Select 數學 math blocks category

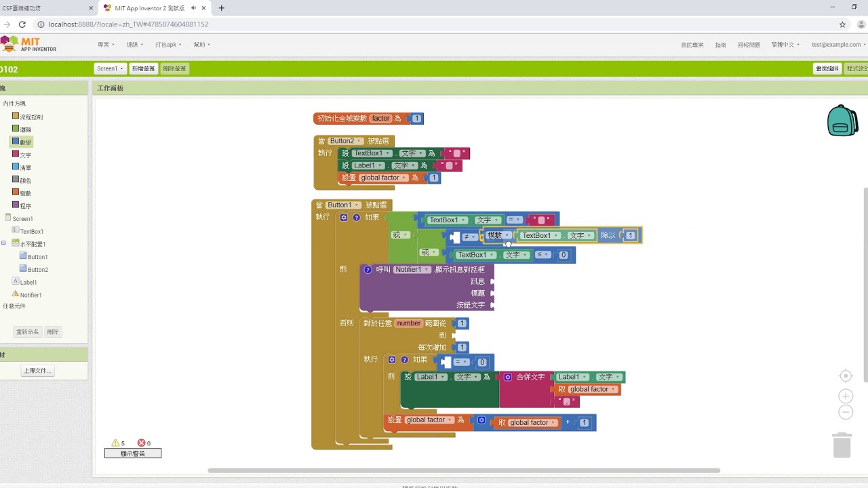[21, 142]
